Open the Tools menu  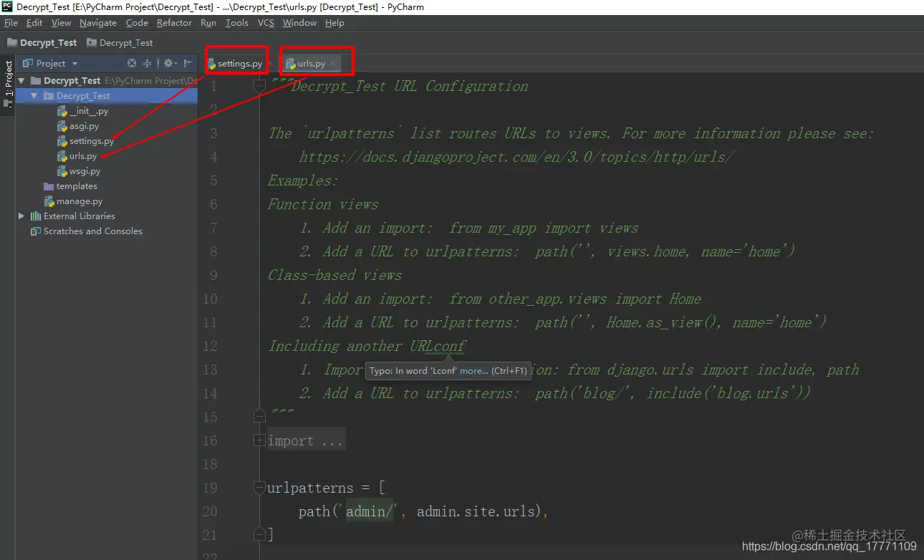click(237, 23)
